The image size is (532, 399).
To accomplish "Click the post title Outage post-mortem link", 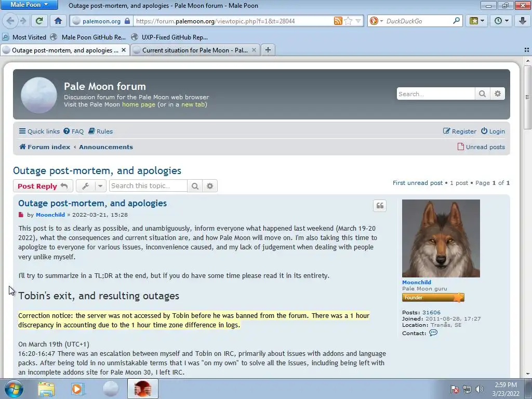I will click(92, 203).
